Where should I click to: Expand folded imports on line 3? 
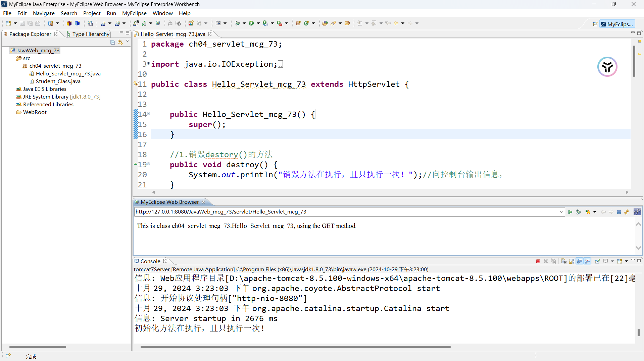tap(148, 63)
